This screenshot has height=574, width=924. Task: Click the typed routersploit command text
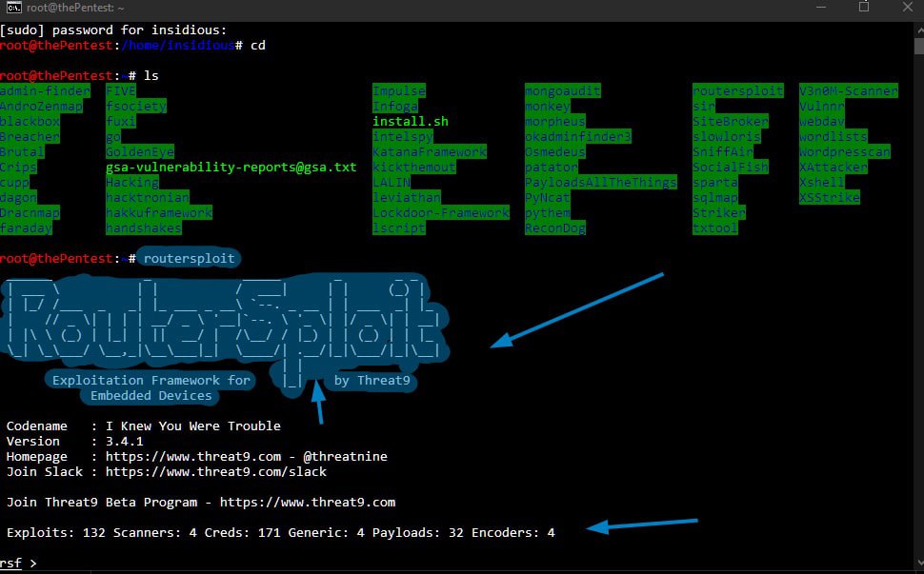click(190, 259)
